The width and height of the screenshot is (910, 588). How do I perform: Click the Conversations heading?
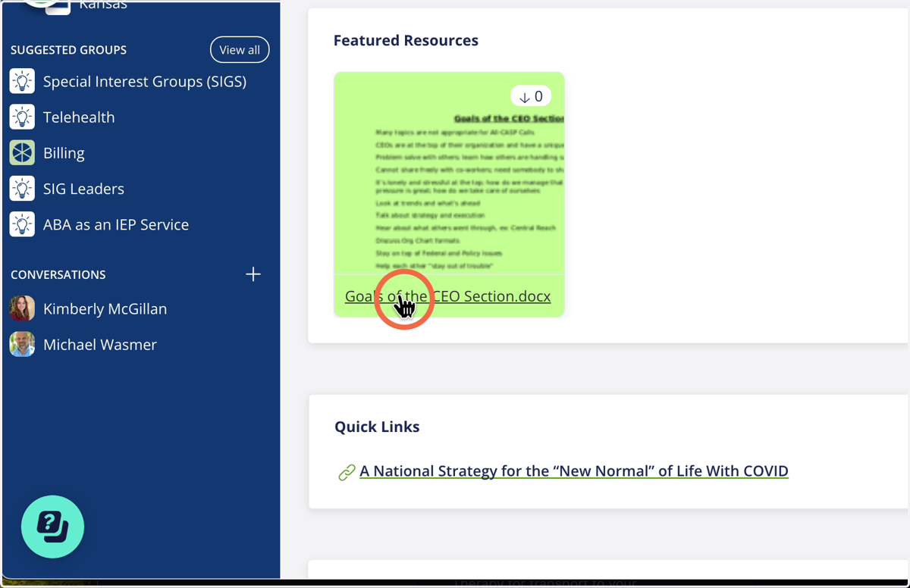[58, 274]
